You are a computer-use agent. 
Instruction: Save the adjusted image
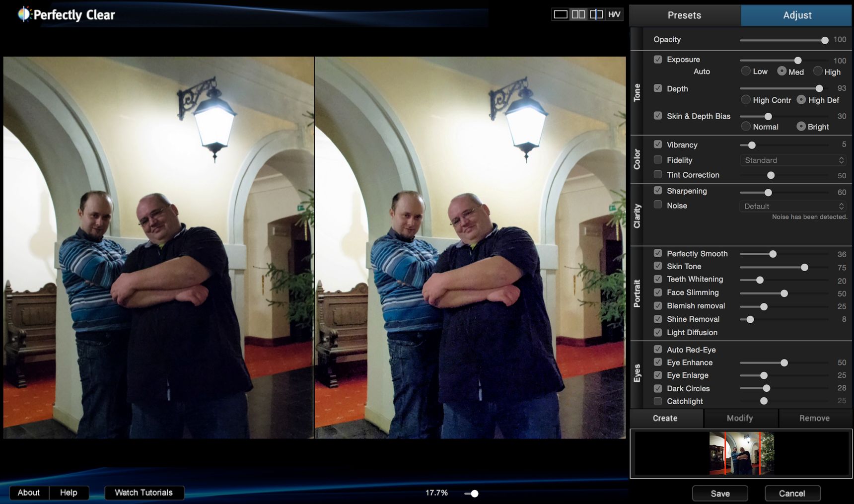720,494
